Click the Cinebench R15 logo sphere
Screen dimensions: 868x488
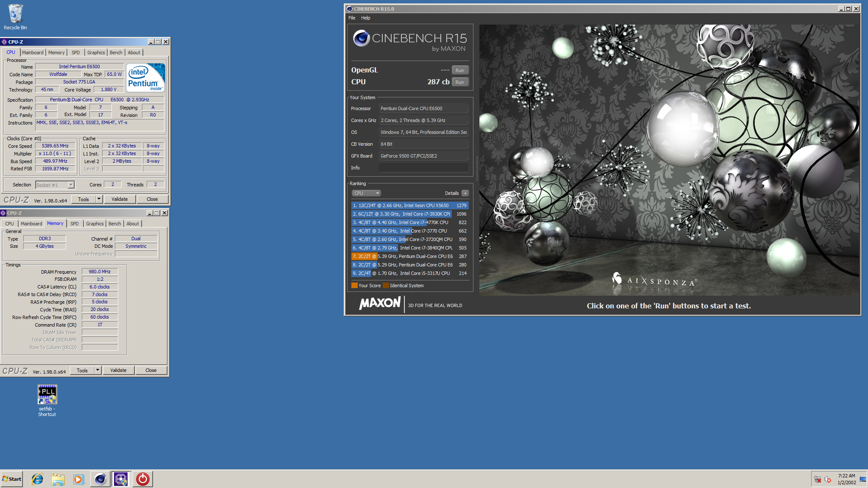362,38
